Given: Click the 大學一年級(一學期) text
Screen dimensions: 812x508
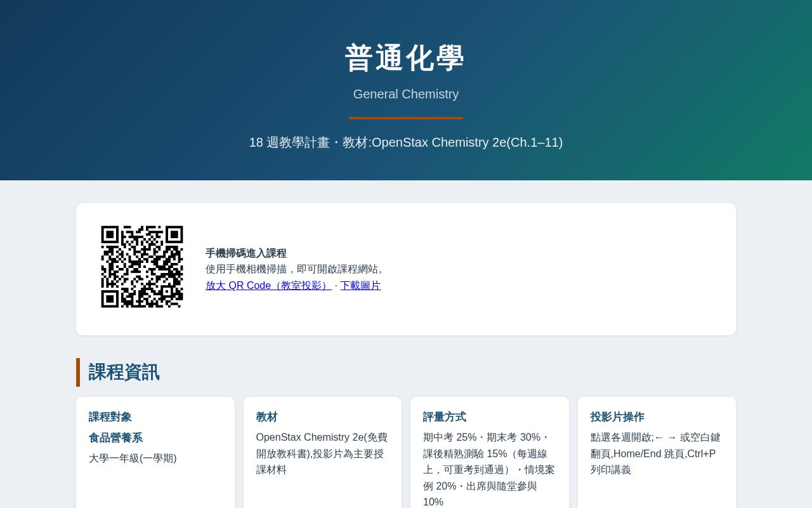Looking at the screenshot, I should coord(133,458).
